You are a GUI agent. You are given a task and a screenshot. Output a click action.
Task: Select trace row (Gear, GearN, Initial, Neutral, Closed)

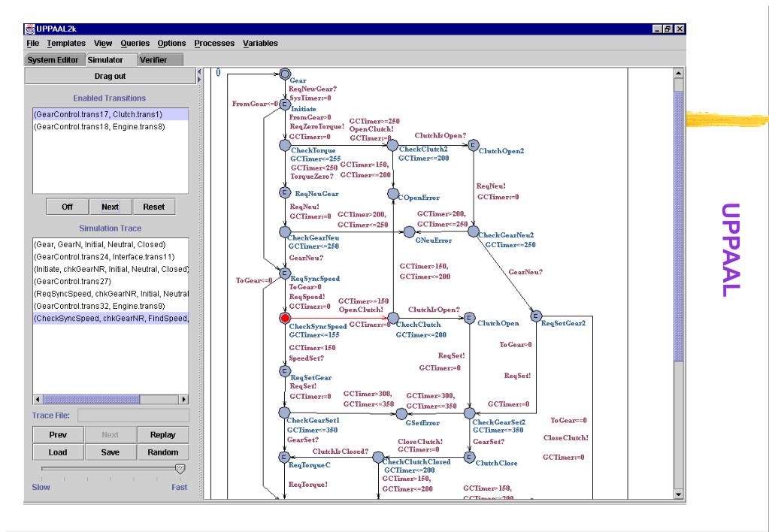111,244
